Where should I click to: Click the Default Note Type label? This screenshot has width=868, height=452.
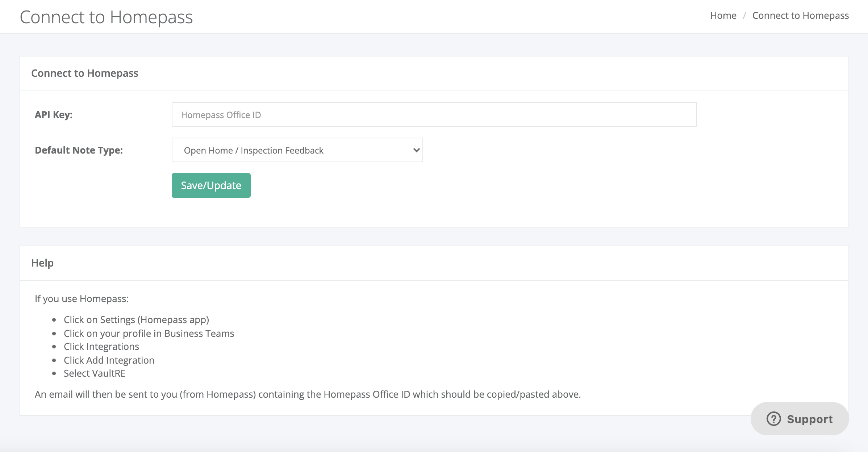(x=79, y=150)
